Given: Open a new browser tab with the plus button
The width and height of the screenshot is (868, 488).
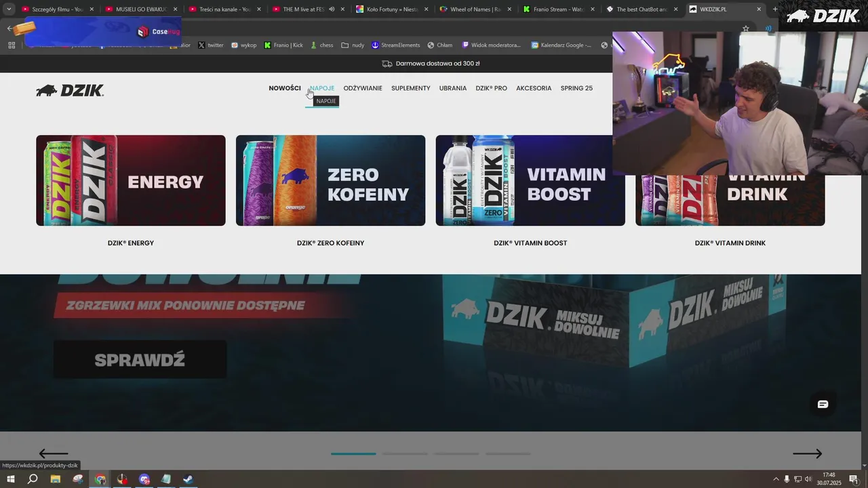Looking at the screenshot, I should tap(775, 9).
